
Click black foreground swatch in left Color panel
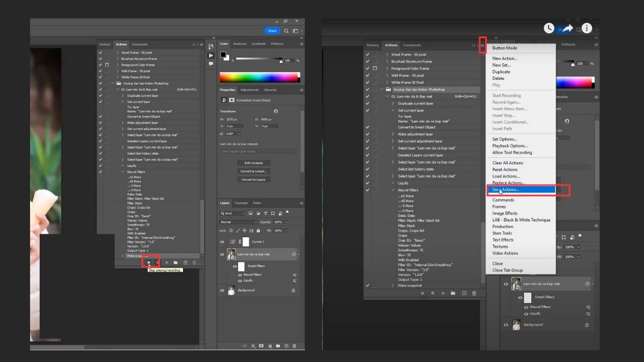(223, 54)
